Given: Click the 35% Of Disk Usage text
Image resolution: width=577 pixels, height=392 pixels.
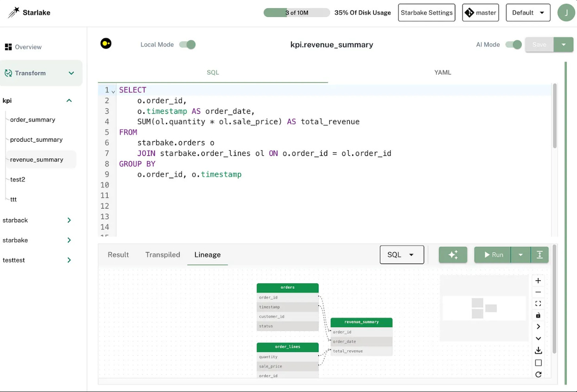Looking at the screenshot, I should click(x=363, y=13).
